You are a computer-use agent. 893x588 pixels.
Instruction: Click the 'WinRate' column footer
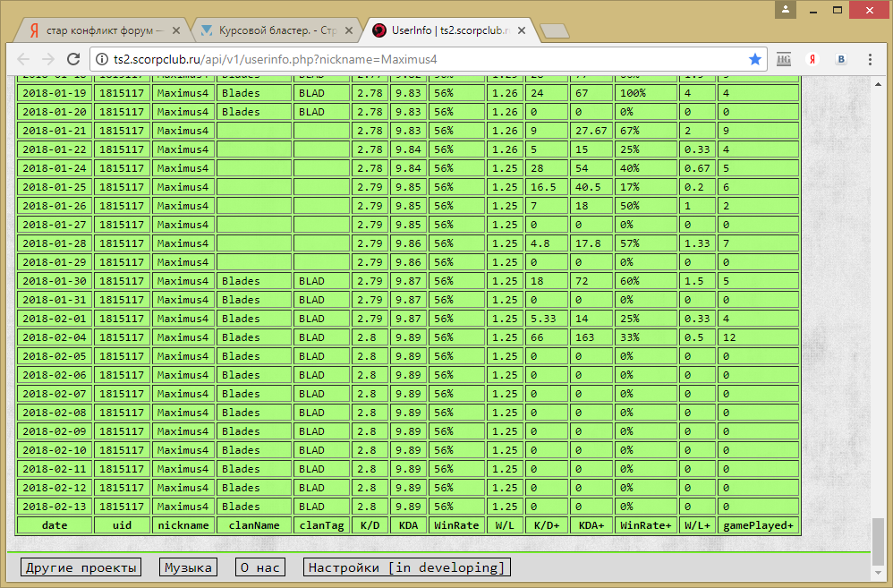coord(456,525)
